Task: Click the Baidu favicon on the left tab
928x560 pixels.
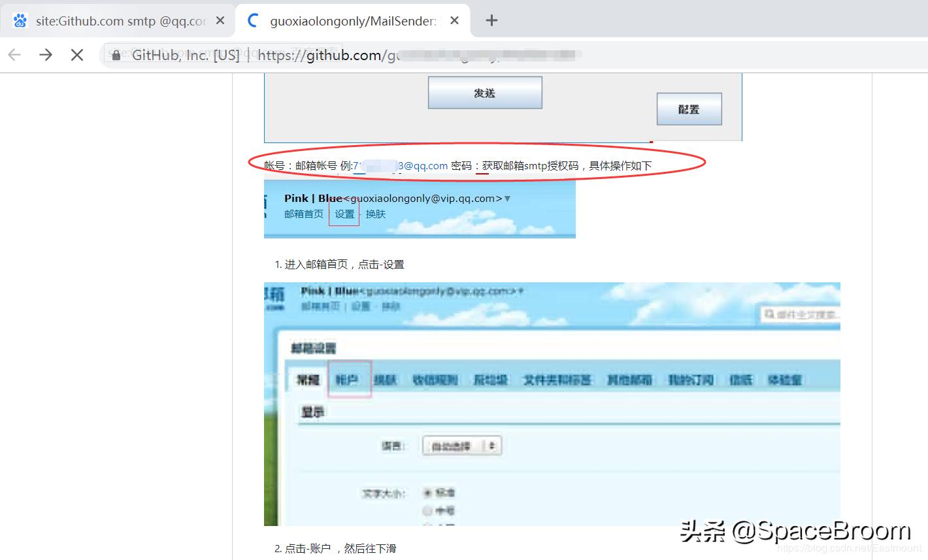Action: [19, 20]
